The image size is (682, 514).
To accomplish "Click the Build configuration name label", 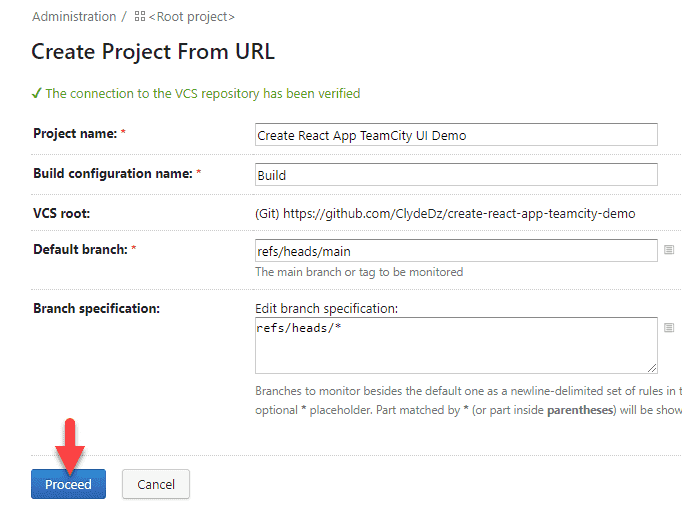I will point(113,174).
